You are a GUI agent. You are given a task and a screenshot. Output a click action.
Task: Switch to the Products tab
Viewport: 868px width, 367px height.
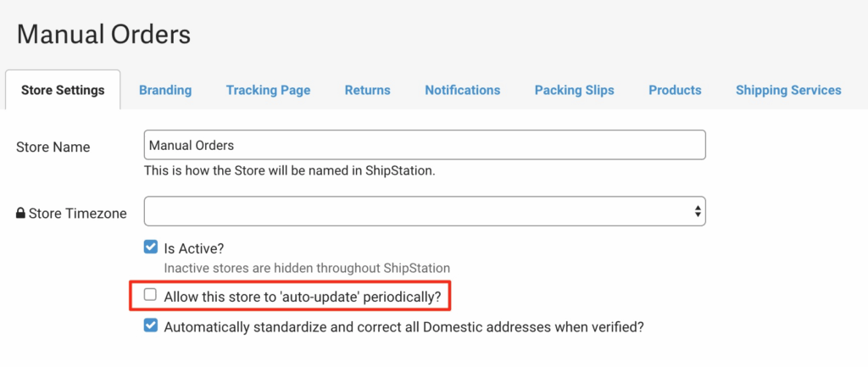[x=675, y=90]
